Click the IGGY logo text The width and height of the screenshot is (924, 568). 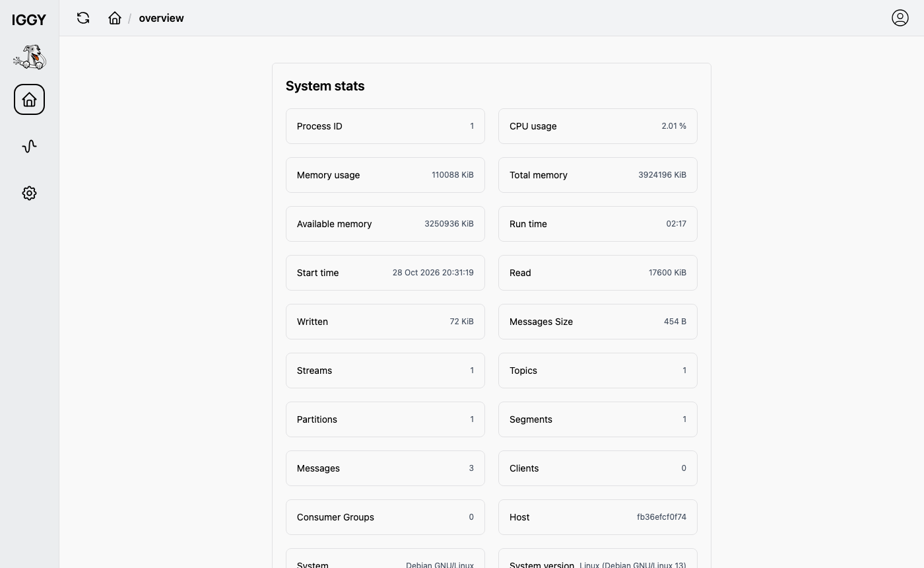29,20
